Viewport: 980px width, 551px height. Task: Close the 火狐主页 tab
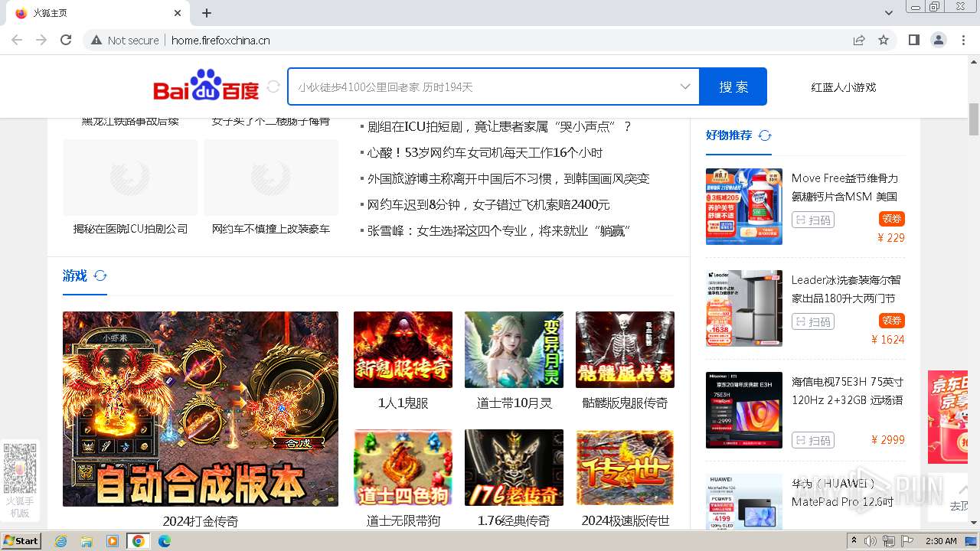pos(177,13)
